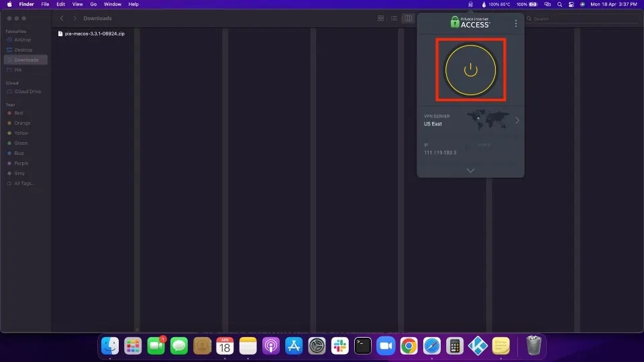This screenshot has width=644, height=362.
Task: Open Safari from the Dock
Action: [x=432, y=346]
